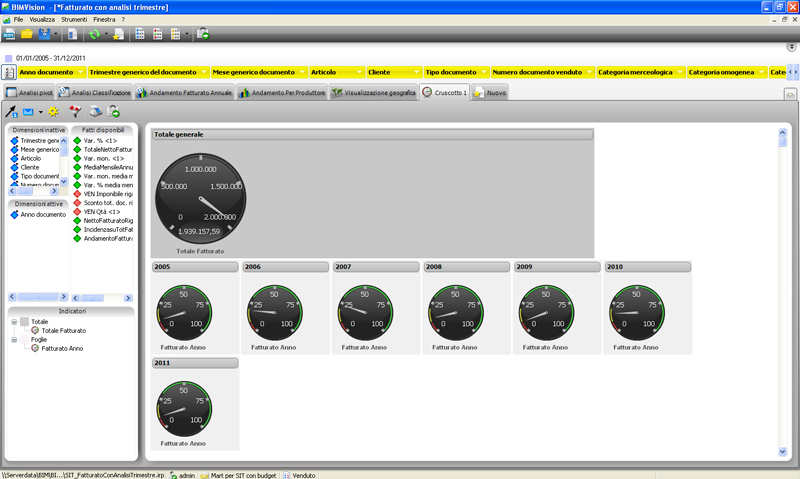Click Venduto in status bar
Image resolution: width=800 pixels, height=479 pixels.
(299, 475)
